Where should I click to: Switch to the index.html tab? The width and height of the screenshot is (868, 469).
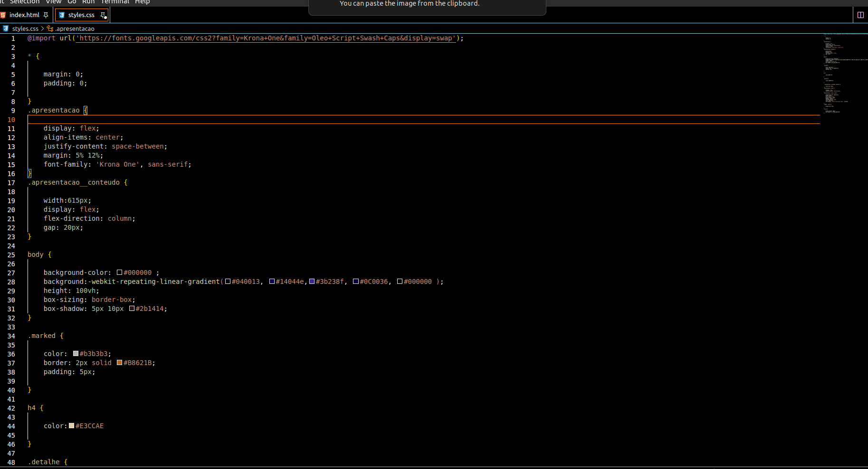(24, 15)
